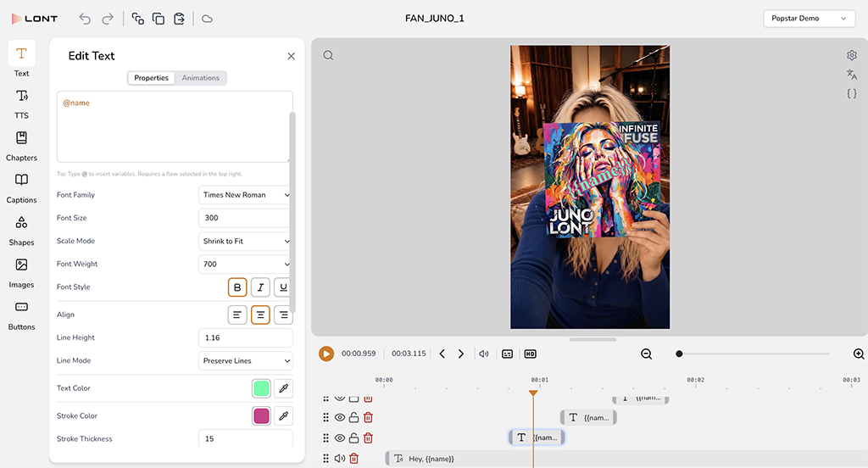
Task: Toggle captions display in player controls
Action: (x=507, y=354)
